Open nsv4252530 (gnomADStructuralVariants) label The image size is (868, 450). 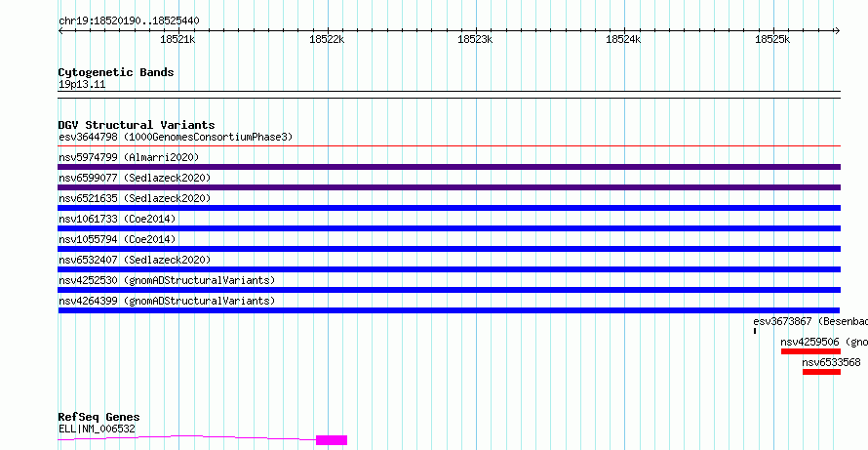pos(167,280)
